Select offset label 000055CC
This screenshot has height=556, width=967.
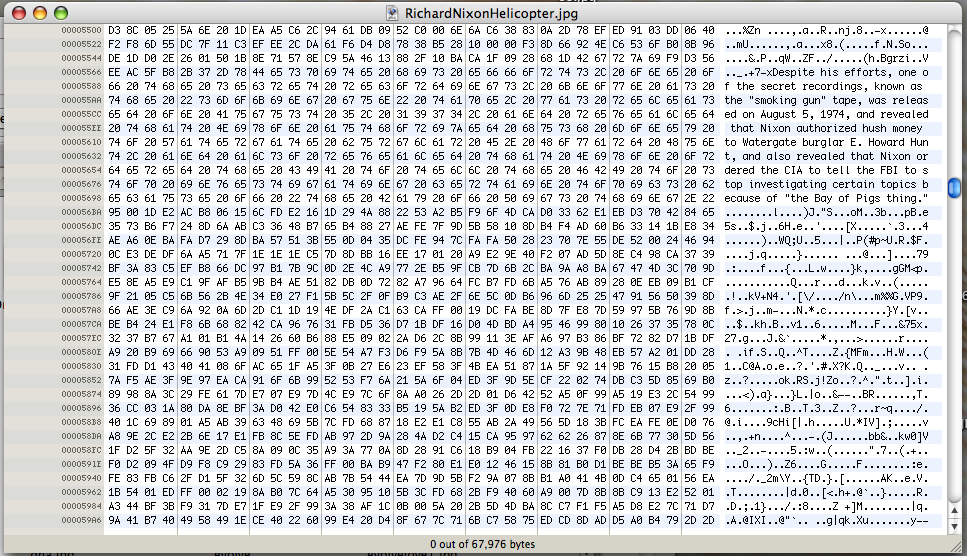(x=81, y=114)
